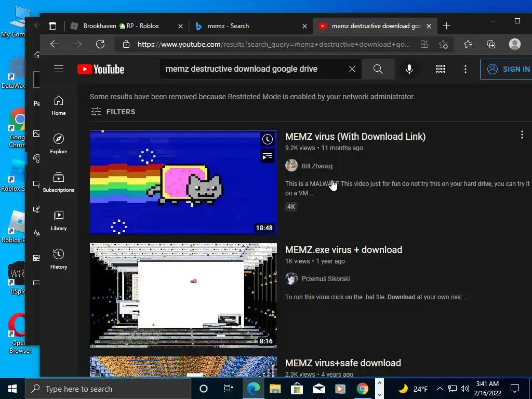532x399 pixels.
Task: Open MEMZ.exe virus + download title
Action: coord(344,250)
